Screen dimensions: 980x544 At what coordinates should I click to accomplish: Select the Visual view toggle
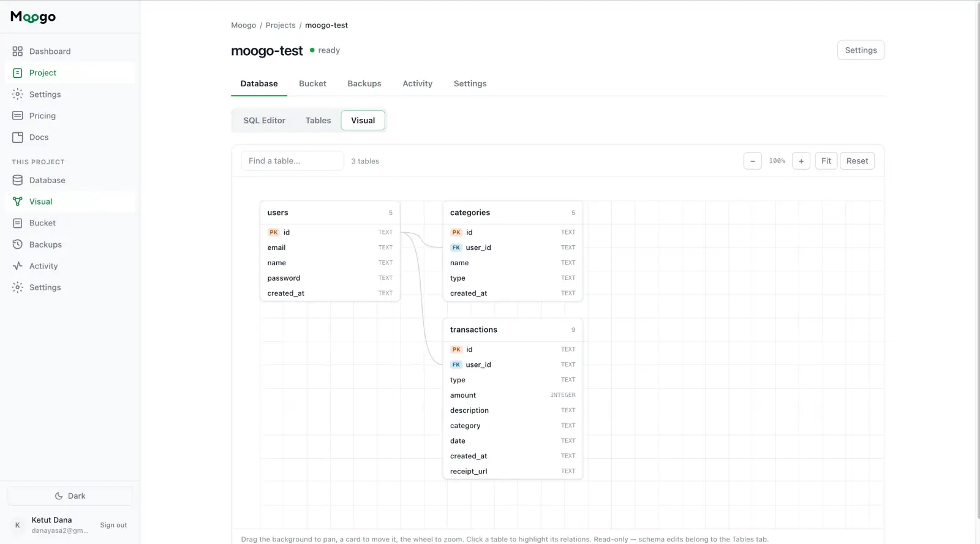pyautogui.click(x=363, y=121)
